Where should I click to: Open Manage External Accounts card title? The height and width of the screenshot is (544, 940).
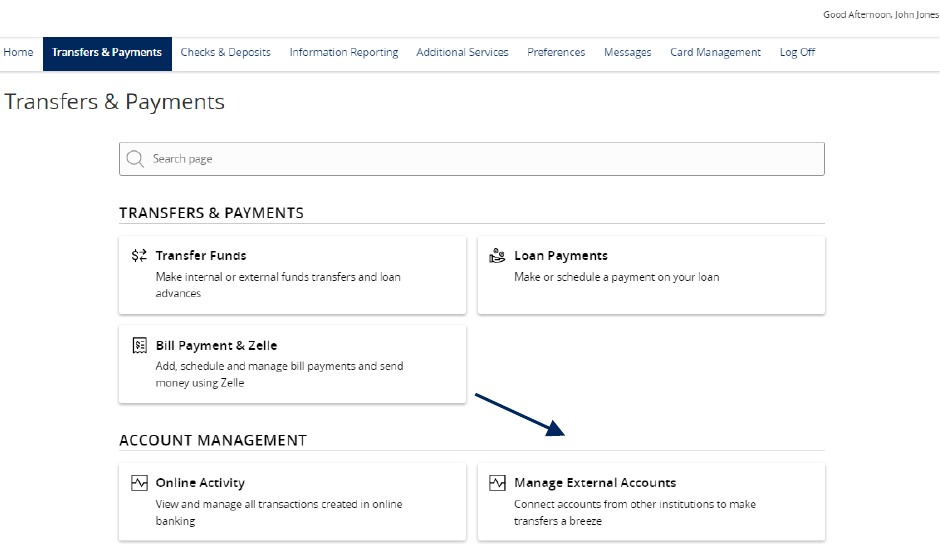tap(595, 483)
